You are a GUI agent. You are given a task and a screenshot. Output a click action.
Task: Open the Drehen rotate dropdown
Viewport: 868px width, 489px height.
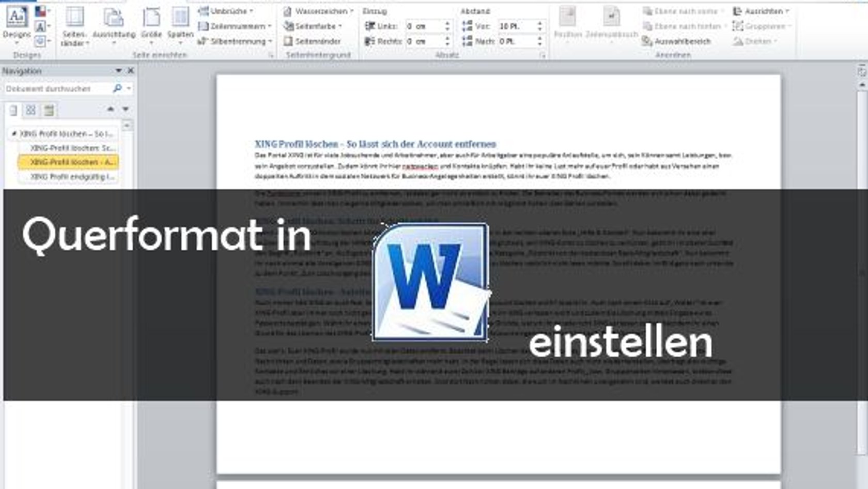coord(755,41)
